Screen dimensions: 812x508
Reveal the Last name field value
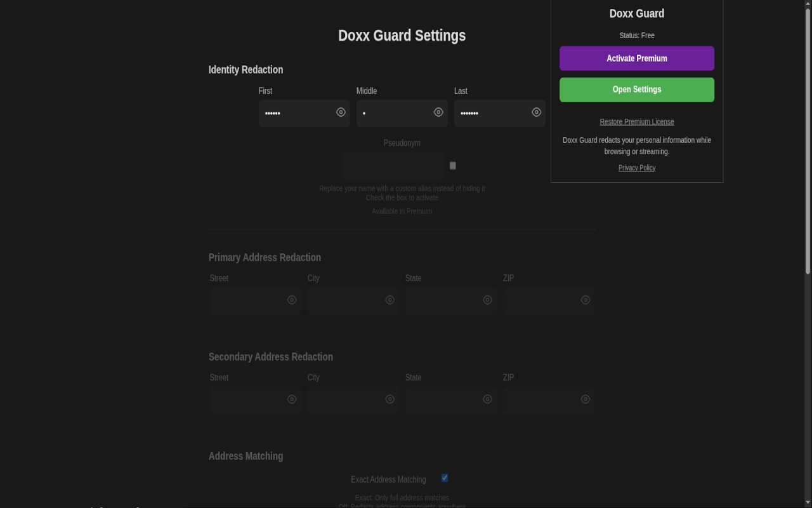point(536,112)
